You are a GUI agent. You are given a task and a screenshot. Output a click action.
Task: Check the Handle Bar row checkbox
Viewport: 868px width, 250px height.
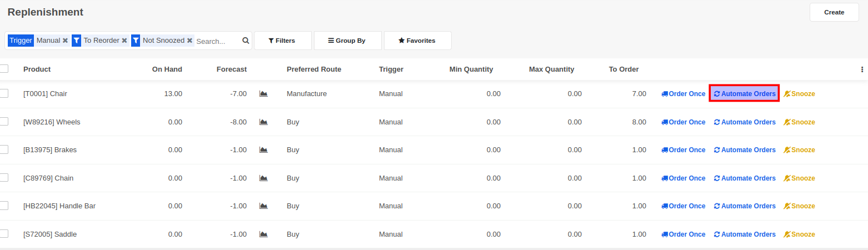click(4, 206)
